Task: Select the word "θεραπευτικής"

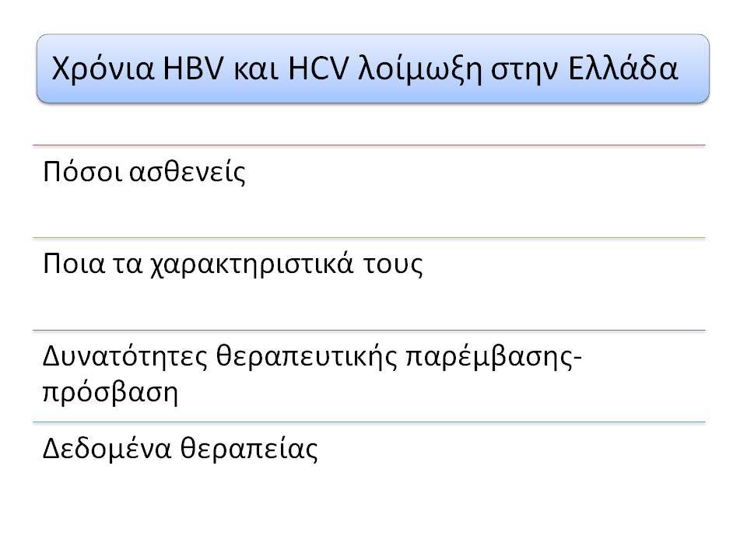Action: click(307, 357)
